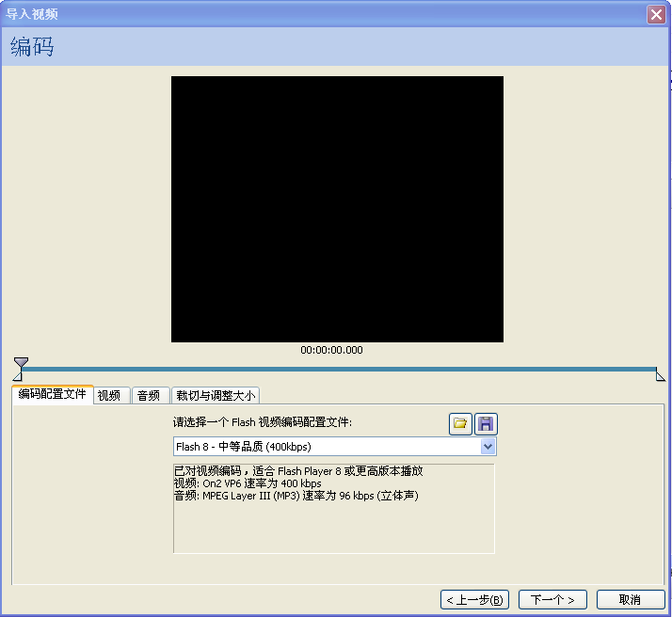Close the 导入视频 dialog window

point(656,14)
